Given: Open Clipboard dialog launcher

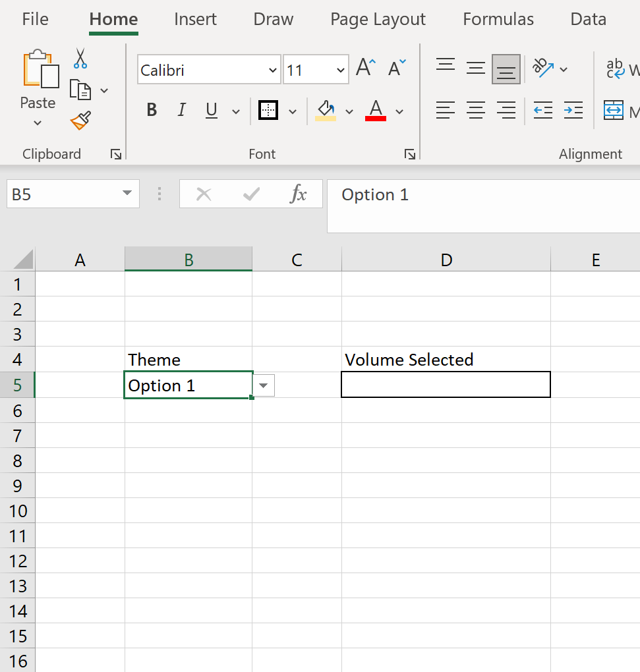Looking at the screenshot, I should coord(116,154).
